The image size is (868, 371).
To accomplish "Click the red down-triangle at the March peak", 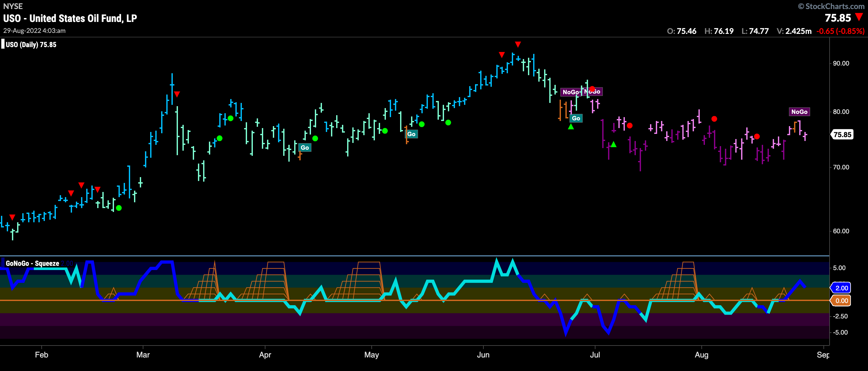I will (177, 94).
